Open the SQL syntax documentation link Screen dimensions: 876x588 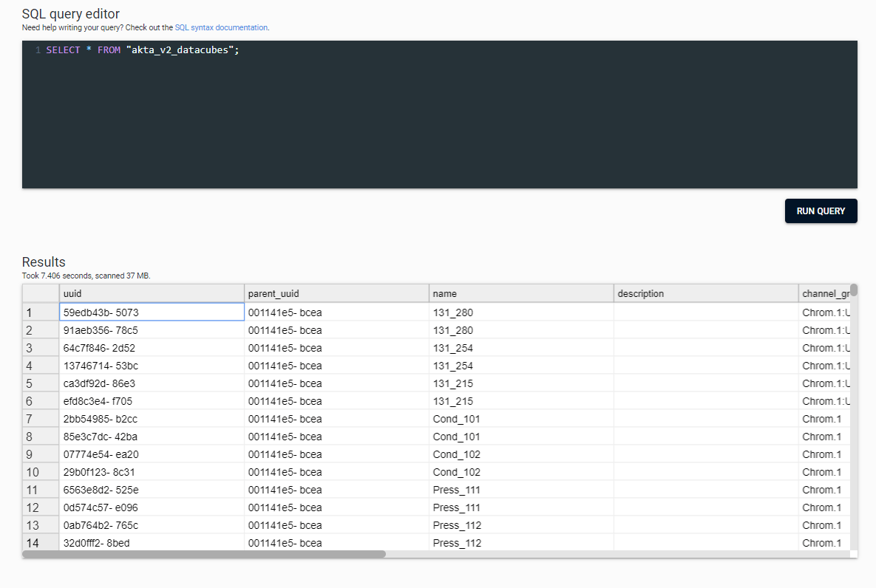pos(221,27)
